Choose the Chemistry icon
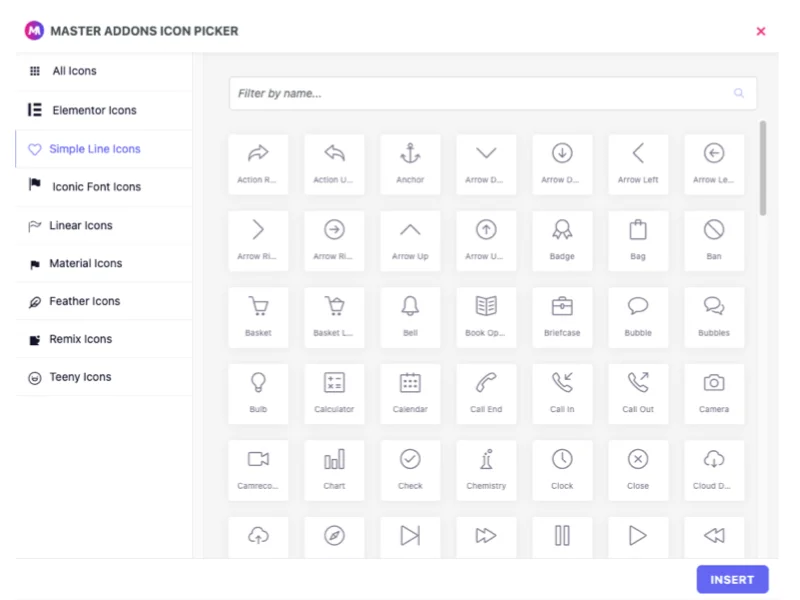Viewport: 800px width, 600px height. [x=486, y=470]
